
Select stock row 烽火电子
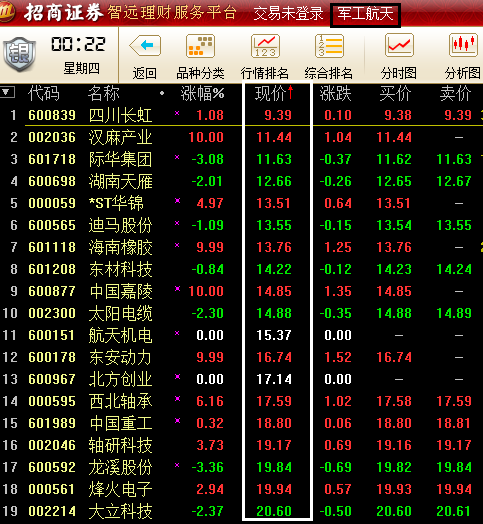tap(241, 489)
